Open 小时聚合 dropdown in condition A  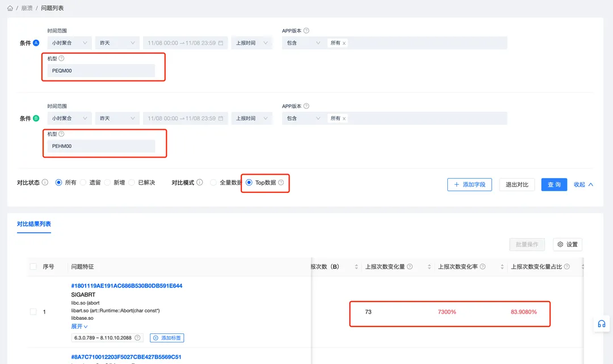pyautogui.click(x=69, y=43)
